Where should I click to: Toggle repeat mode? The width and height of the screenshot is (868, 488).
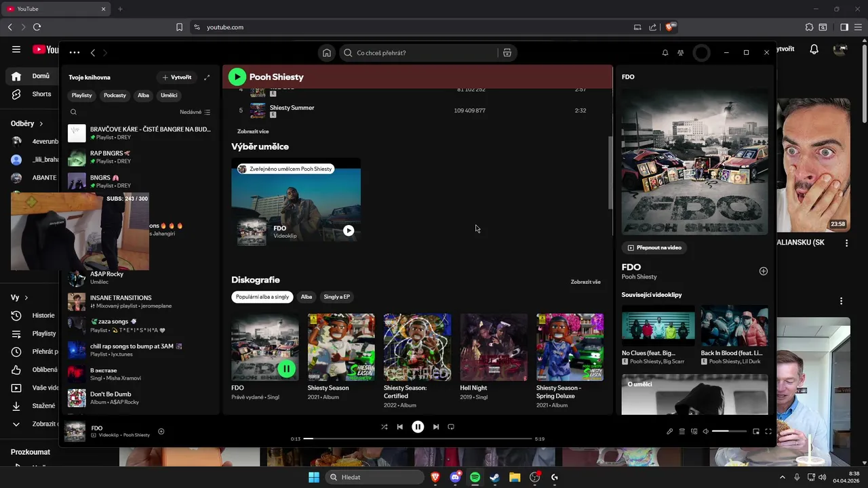[x=451, y=427]
